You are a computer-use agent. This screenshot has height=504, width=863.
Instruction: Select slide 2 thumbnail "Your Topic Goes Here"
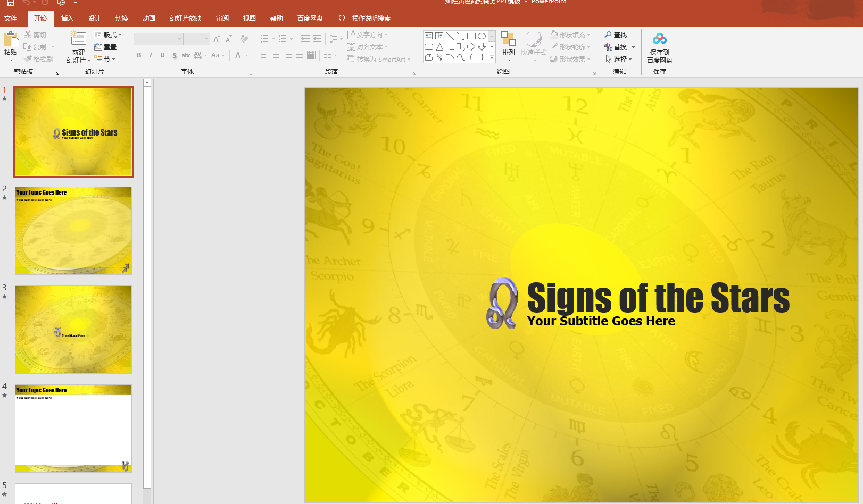[73, 231]
